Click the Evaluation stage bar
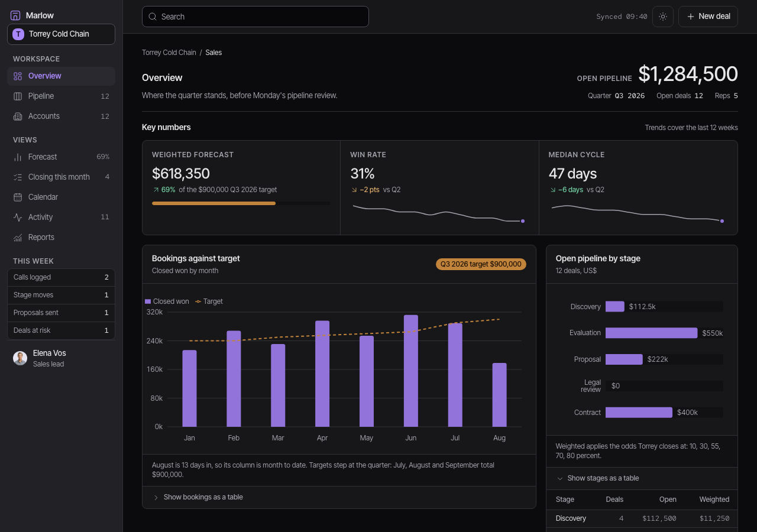 (x=651, y=333)
